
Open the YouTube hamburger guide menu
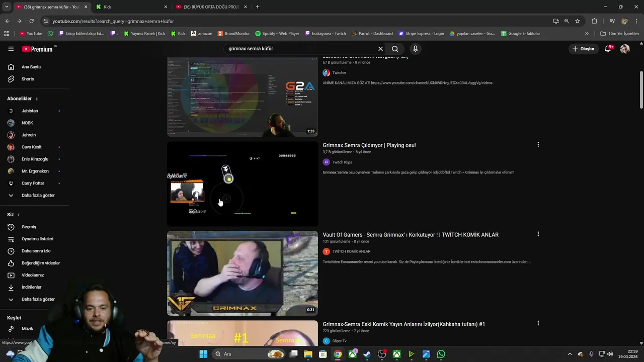11,49
